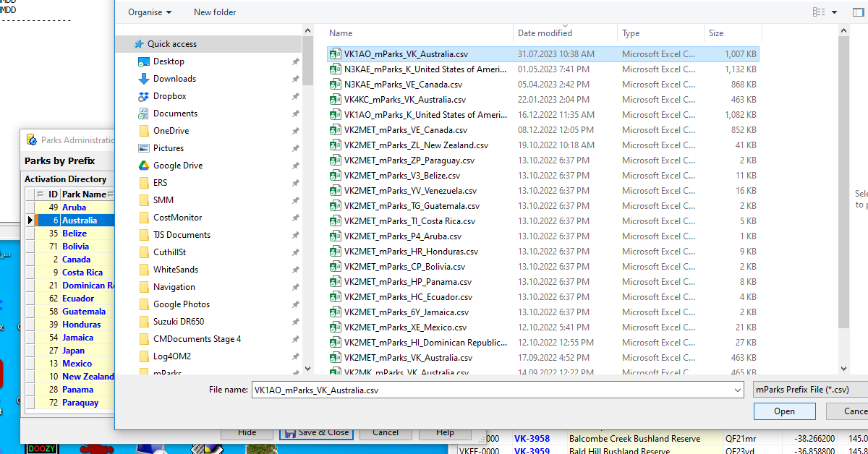
Task: Change view layout icon
Action: coord(819,12)
